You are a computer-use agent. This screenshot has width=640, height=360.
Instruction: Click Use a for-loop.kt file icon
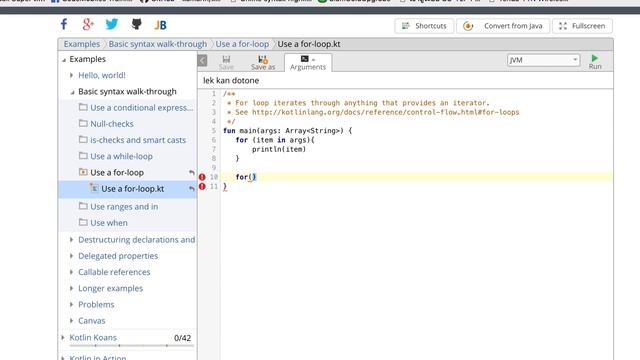tap(94, 188)
